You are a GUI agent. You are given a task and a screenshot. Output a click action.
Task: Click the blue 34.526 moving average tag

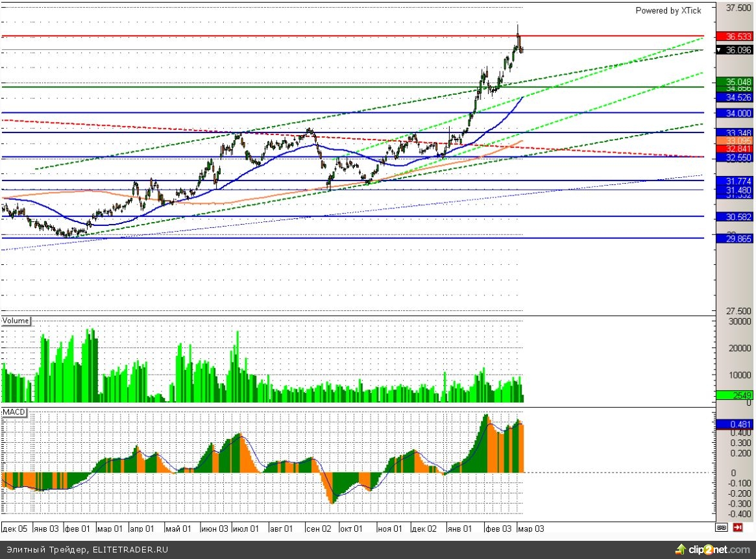tap(734, 97)
